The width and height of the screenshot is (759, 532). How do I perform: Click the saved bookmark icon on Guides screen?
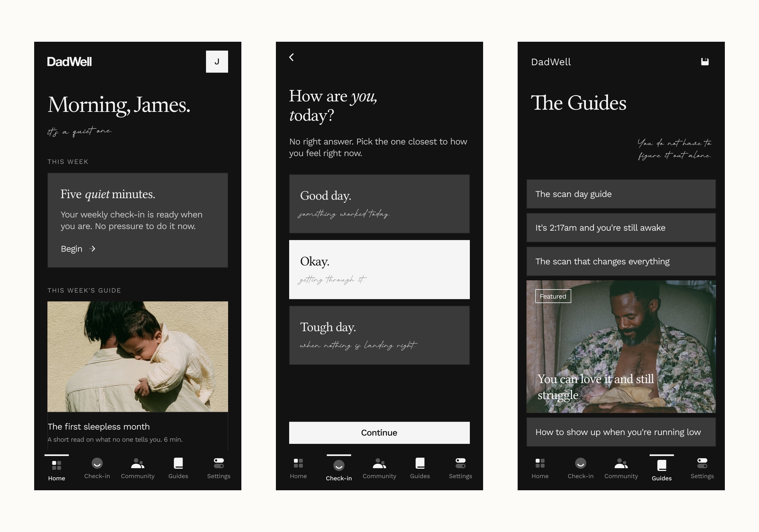point(705,61)
